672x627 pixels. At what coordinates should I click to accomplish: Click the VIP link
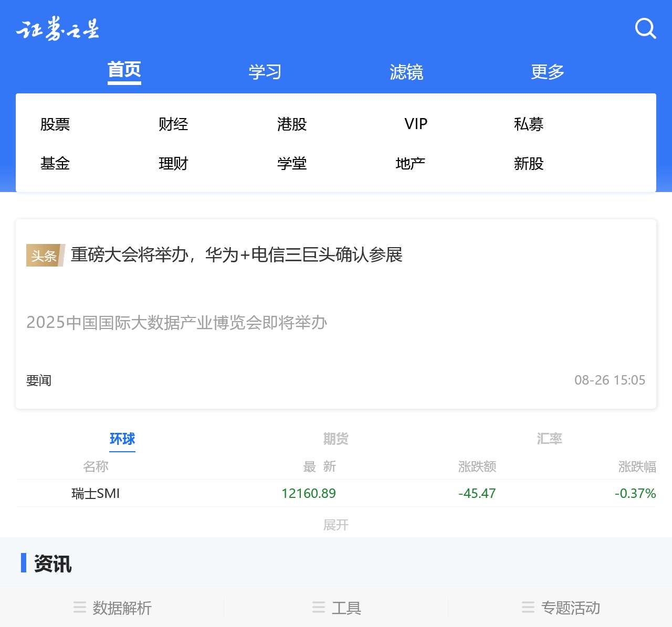pyautogui.click(x=415, y=124)
